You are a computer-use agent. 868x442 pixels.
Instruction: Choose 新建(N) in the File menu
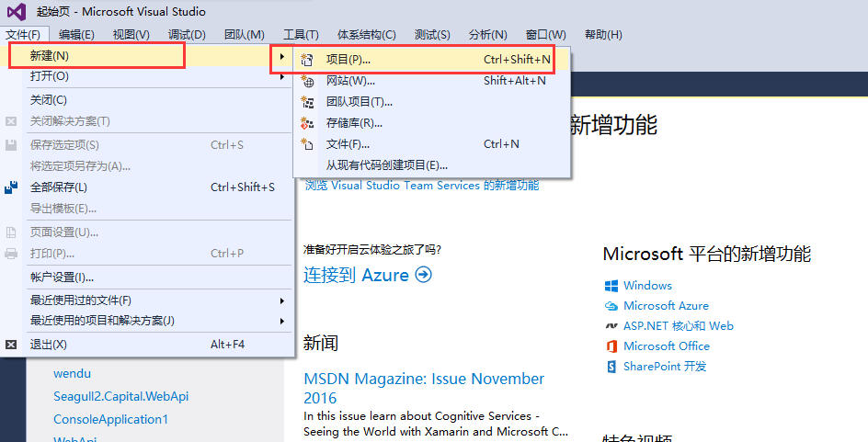point(147,56)
